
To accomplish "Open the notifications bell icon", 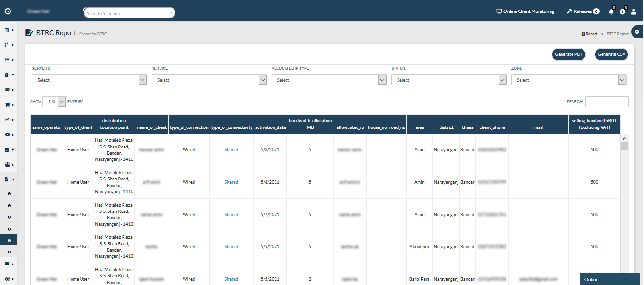I will [x=611, y=11].
